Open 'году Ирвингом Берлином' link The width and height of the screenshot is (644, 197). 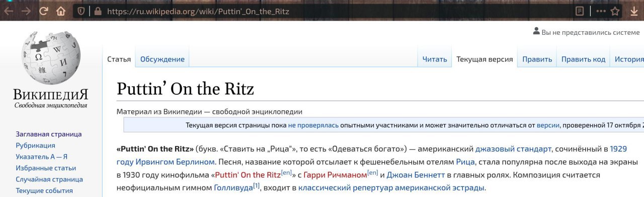(x=166, y=162)
